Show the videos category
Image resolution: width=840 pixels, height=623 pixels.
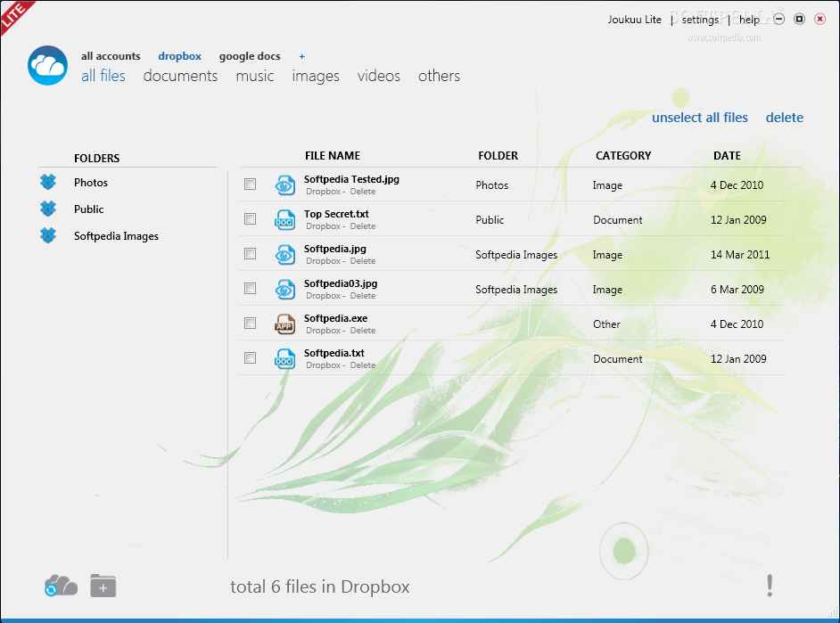click(379, 76)
